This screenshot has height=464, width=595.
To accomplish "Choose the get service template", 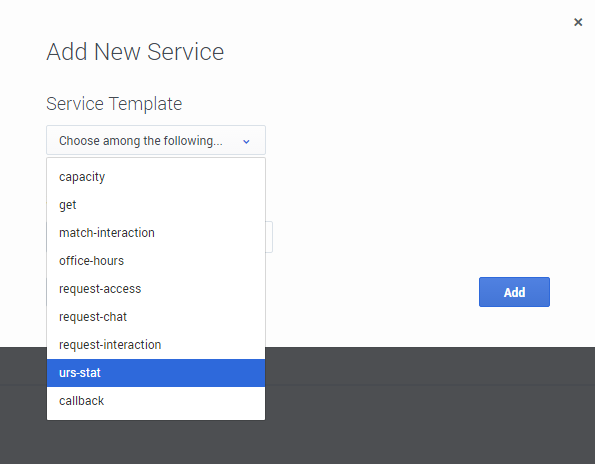I will tap(156, 205).
